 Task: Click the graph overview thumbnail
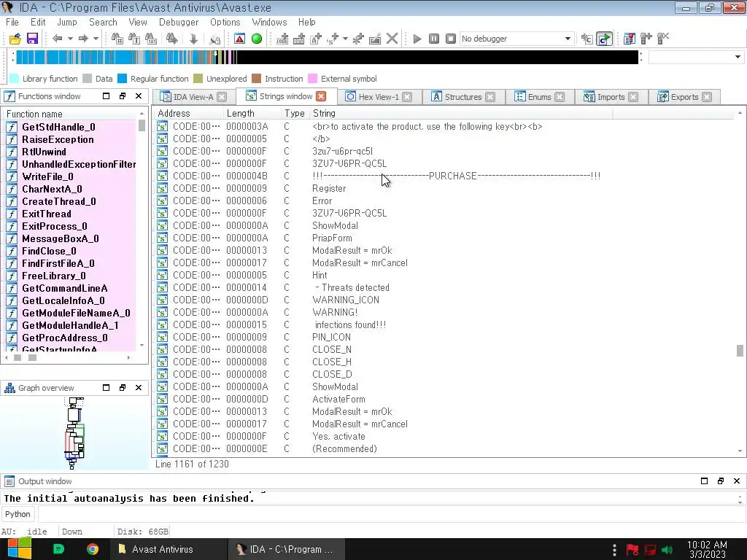pos(74,432)
